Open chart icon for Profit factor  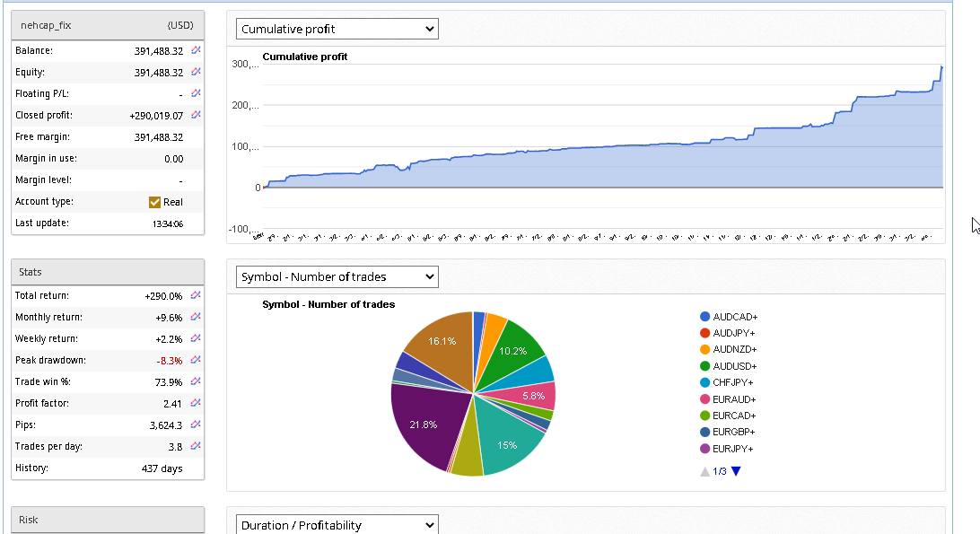pyautogui.click(x=196, y=403)
